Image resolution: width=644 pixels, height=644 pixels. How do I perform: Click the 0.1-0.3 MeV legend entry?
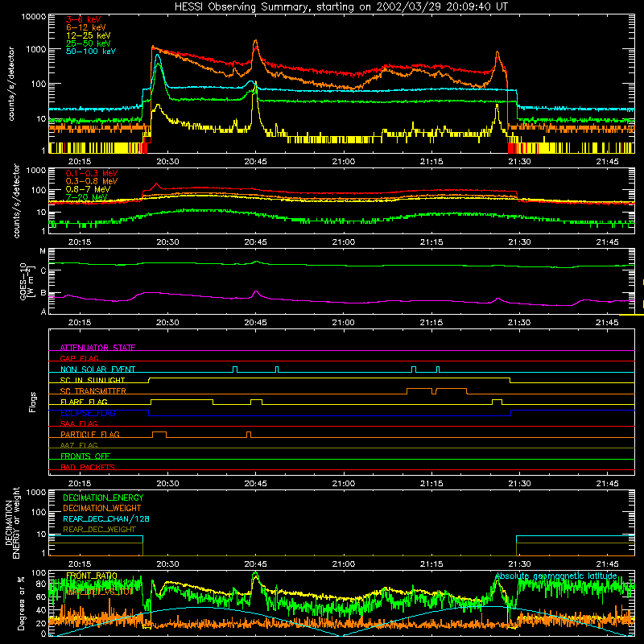(x=92, y=173)
